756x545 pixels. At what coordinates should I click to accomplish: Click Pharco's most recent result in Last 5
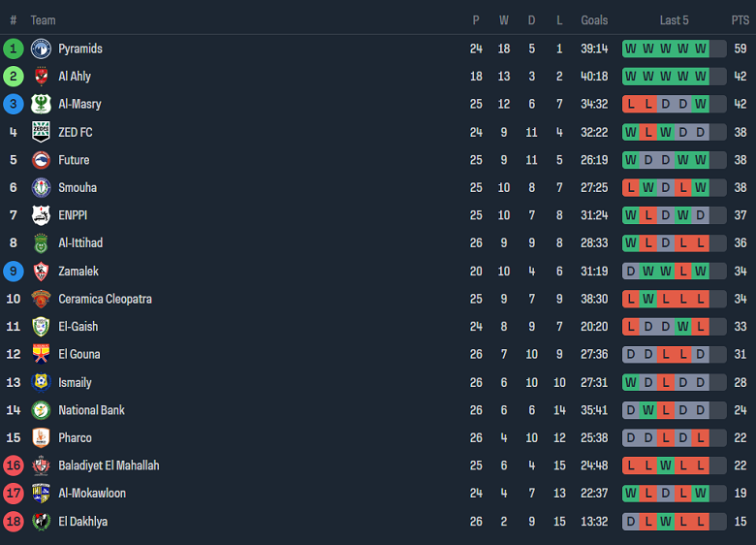[701, 438]
